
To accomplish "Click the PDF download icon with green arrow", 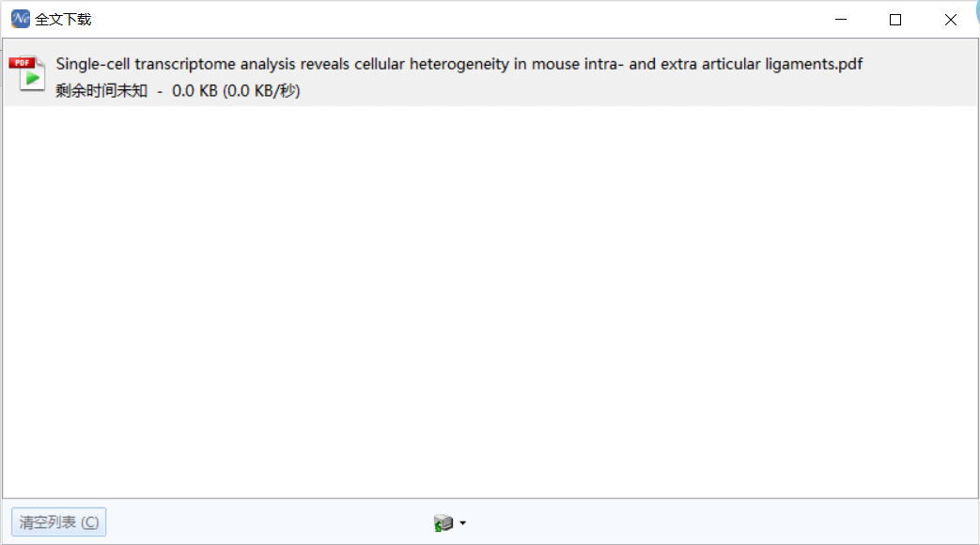I will click(27, 73).
